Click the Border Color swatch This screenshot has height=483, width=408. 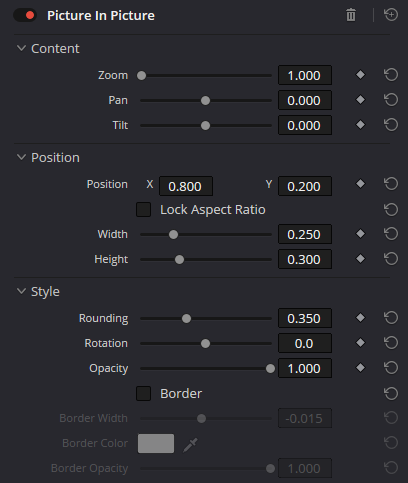[156, 444]
